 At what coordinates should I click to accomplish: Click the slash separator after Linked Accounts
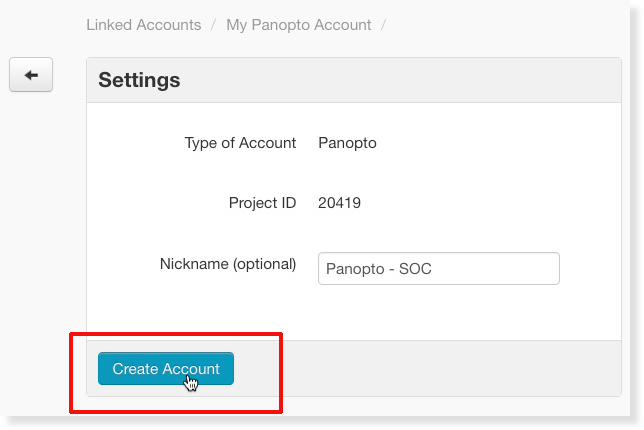pos(214,25)
